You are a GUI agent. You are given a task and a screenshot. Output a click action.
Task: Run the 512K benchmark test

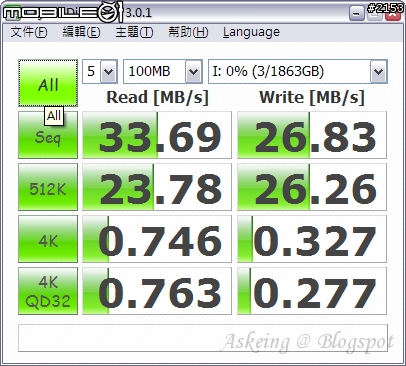coord(48,187)
